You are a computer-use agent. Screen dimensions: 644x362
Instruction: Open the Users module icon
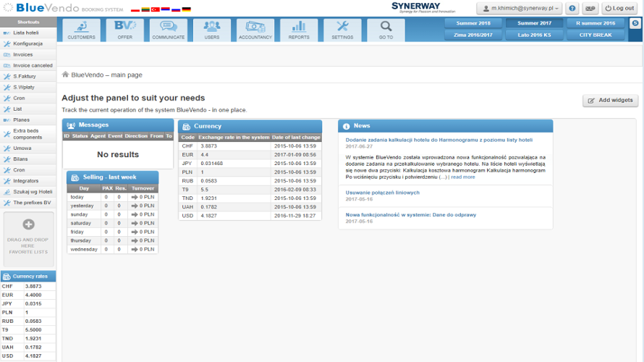212,30
